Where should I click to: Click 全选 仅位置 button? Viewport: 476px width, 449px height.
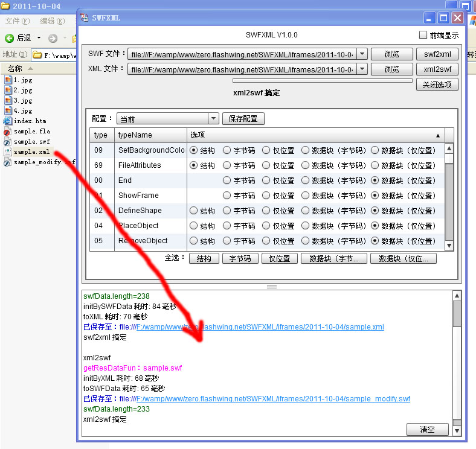(x=280, y=258)
